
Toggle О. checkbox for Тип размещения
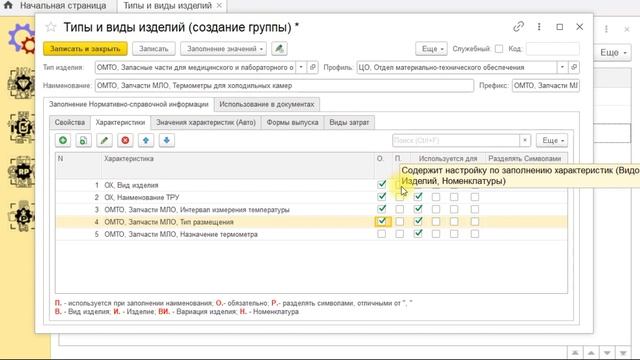point(382,221)
